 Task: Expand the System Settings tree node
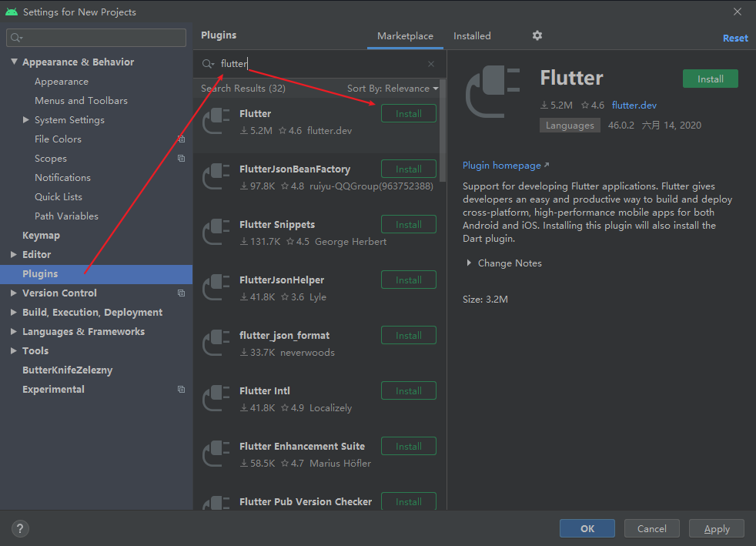[x=26, y=120]
